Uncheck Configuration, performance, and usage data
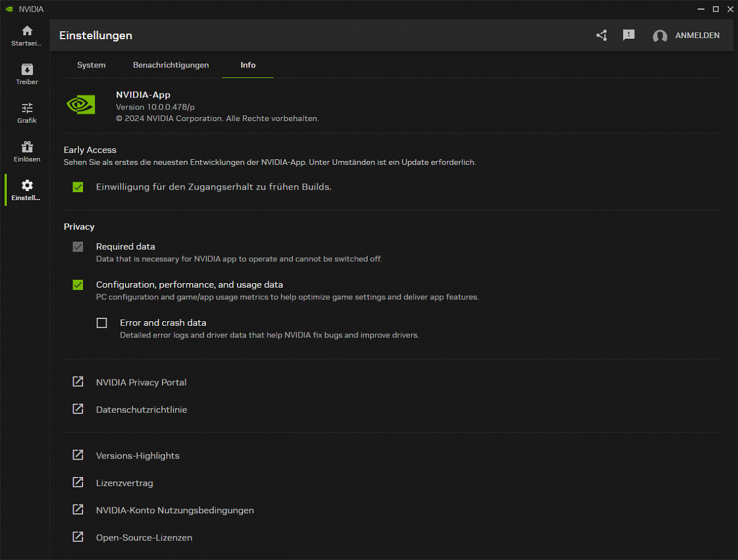Screen dimensions: 738x560 point(78,285)
